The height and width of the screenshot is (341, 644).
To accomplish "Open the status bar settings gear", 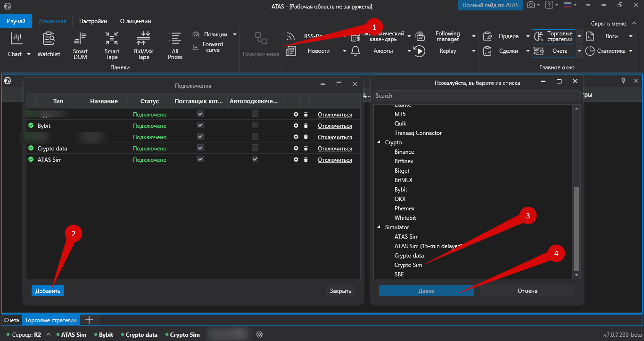I will [259, 334].
